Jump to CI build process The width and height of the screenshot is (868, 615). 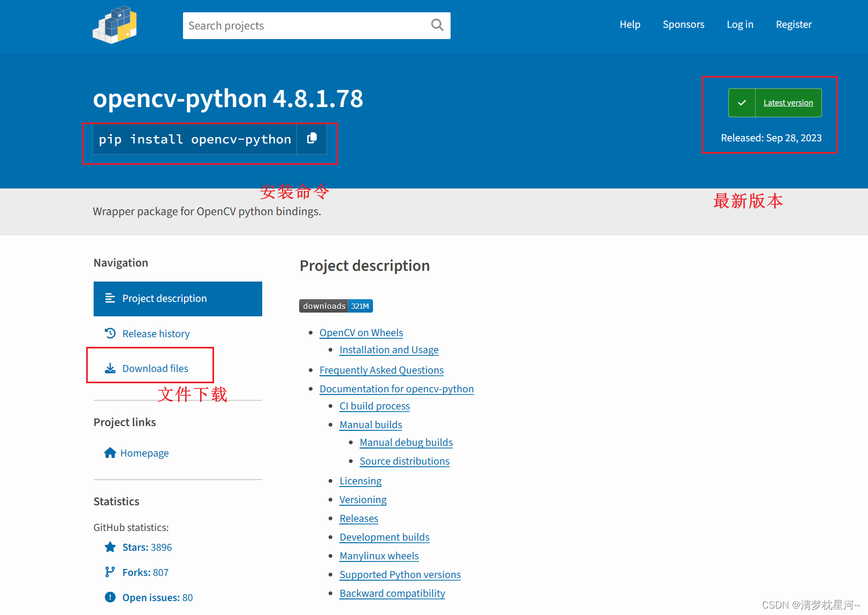click(375, 406)
